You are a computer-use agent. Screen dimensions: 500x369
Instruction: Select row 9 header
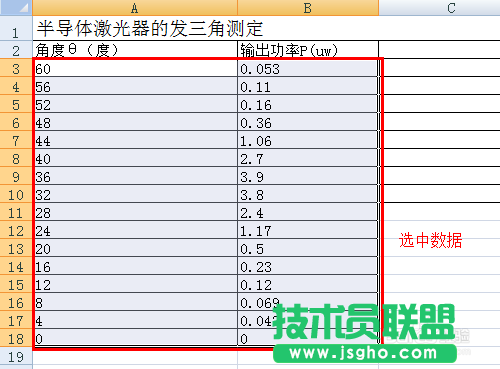(x=16, y=176)
